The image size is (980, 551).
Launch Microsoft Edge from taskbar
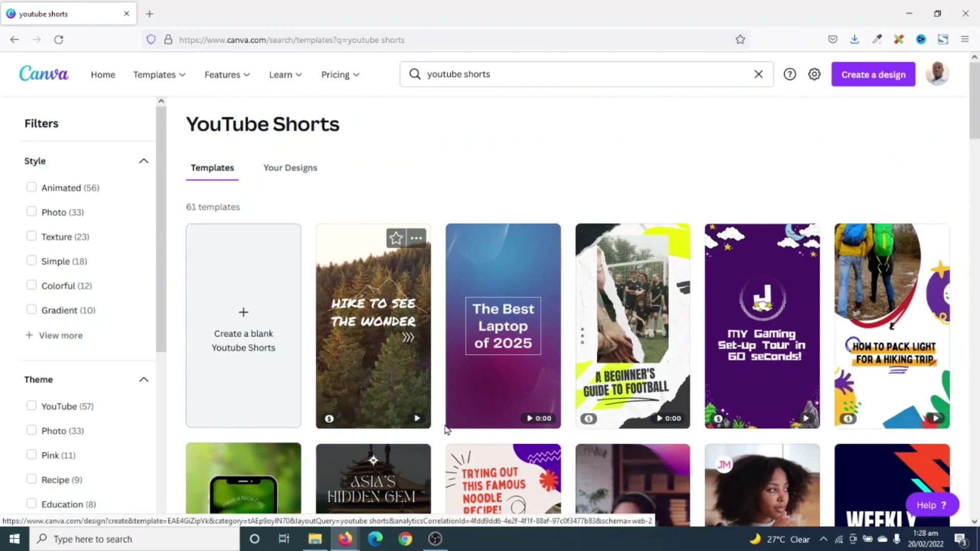coord(375,539)
